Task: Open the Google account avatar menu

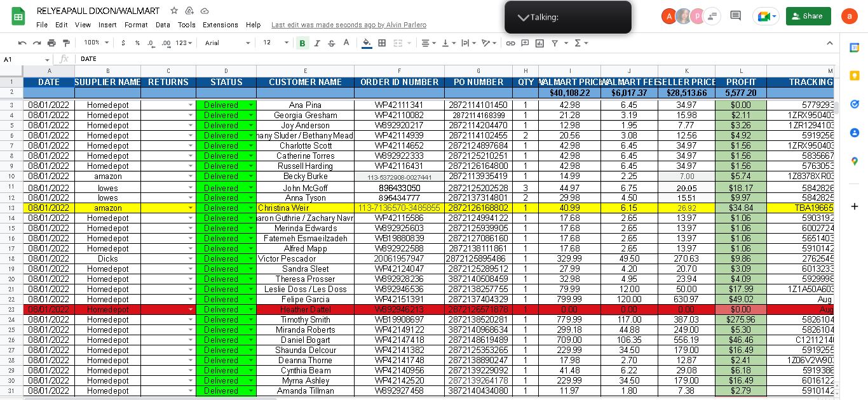Action: tap(849, 16)
